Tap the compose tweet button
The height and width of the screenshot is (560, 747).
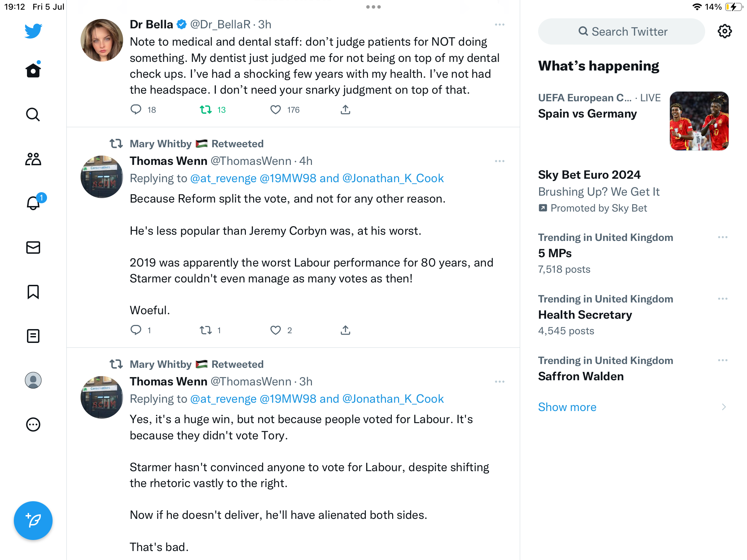(33, 520)
